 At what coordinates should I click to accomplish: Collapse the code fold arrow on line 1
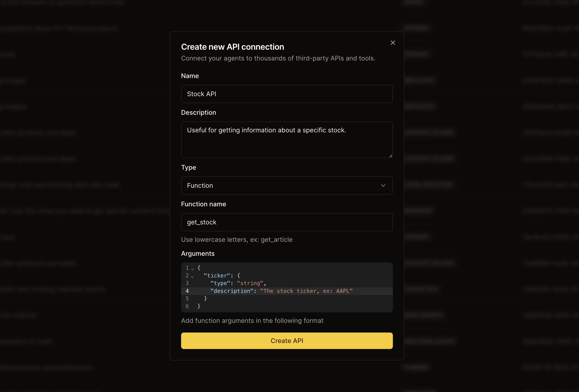(192, 269)
